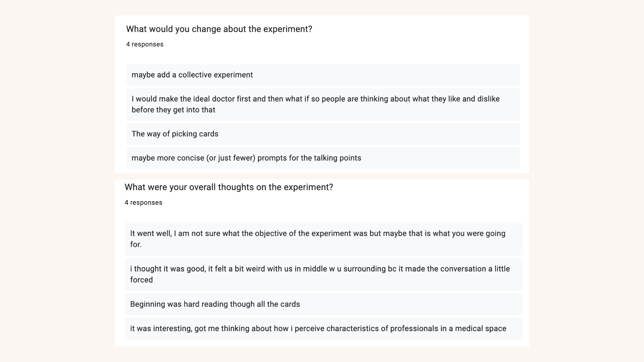Select the 'I would make the ideal doctor first' response
This screenshot has height=362, width=644.
[x=323, y=104]
